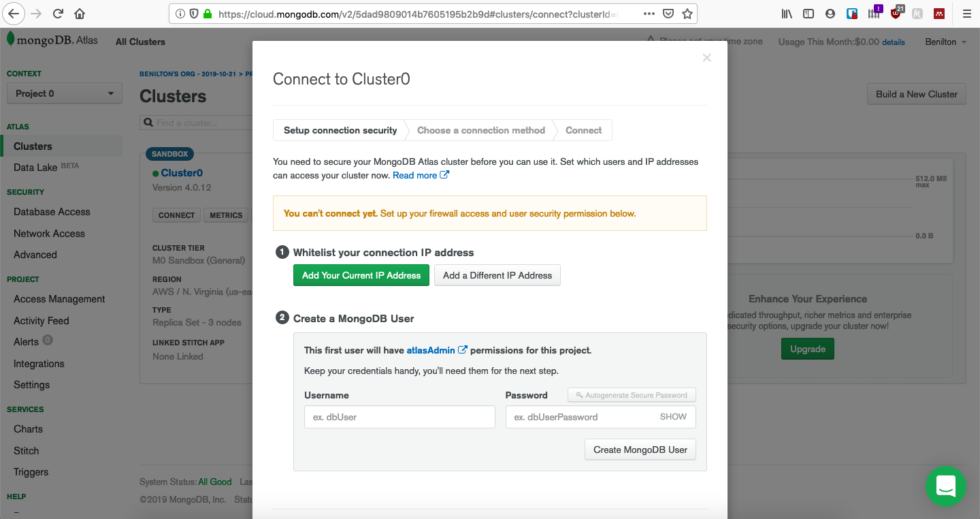Image resolution: width=980 pixels, height=519 pixels.
Task: Open Database Access in the sidebar
Action: point(52,212)
